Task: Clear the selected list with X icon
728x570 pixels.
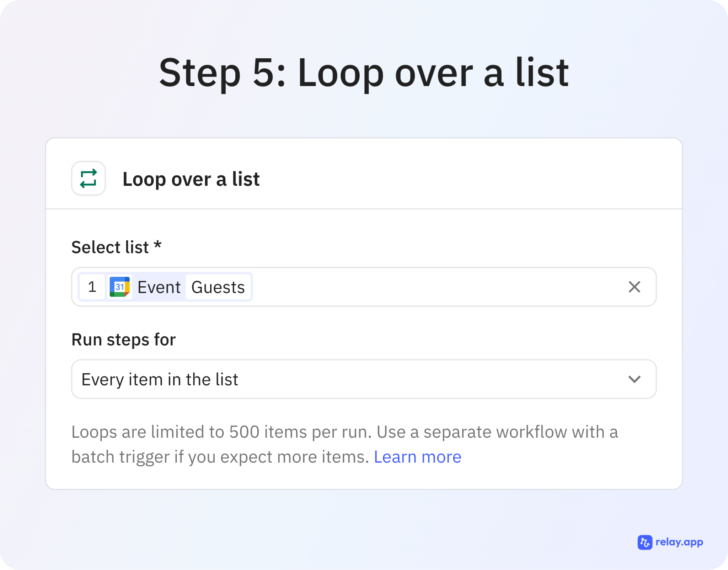Action: coord(634,287)
